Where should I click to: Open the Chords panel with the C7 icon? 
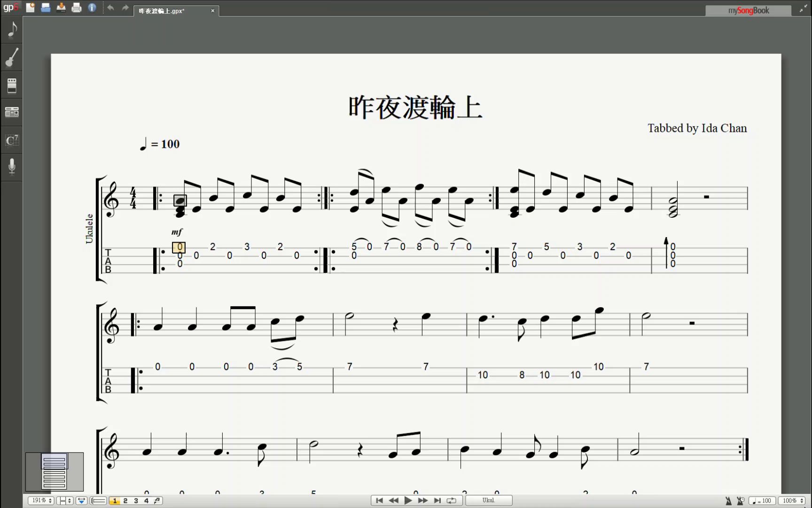click(x=12, y=140)
